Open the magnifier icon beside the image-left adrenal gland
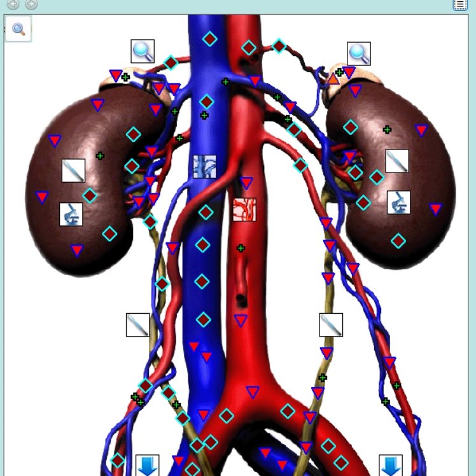This screenshot has height=476, width=476. 143,52
